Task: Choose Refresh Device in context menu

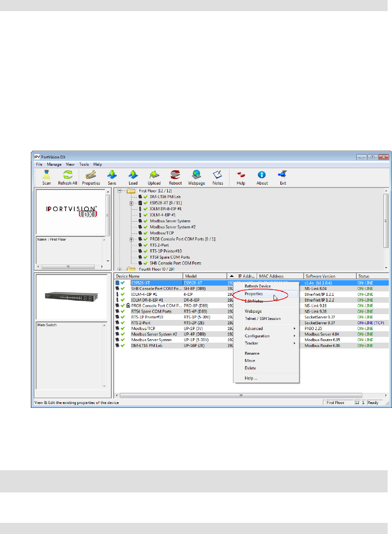Action: [x=266, y=287]
